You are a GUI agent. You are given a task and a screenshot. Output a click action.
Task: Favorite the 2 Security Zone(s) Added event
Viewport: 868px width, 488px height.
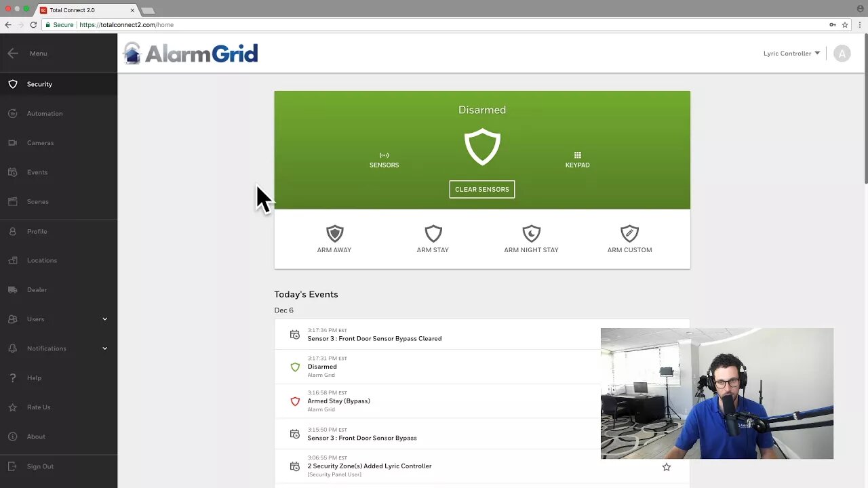(667, 467)
